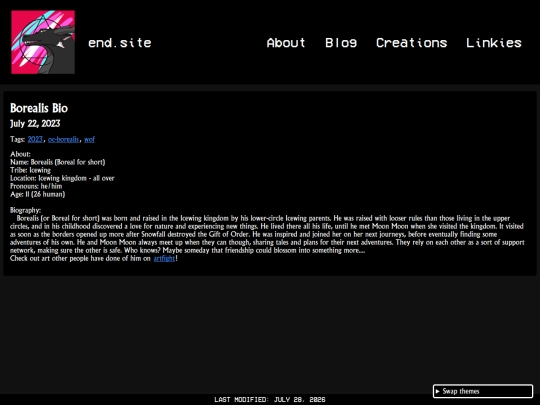This screenshot has height=405, width=540.
Task: Click the 'Biography:' label
Action: click(x=25, y=210)
